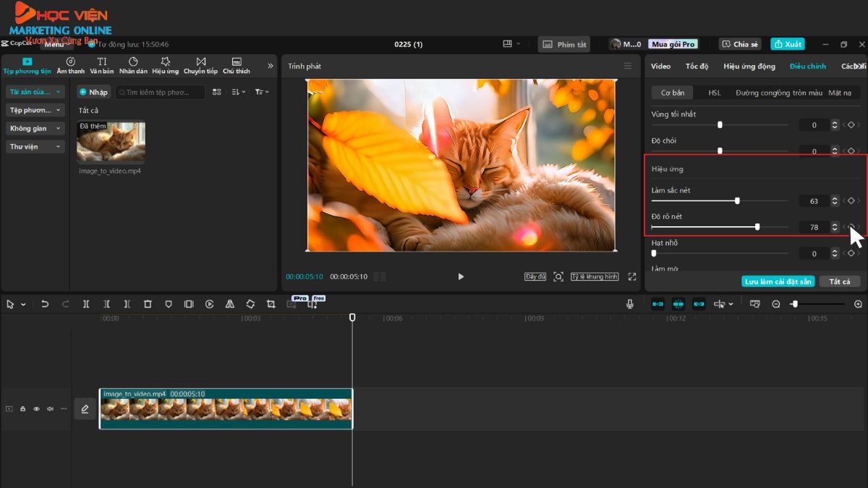Click Lưu làm cài đặt sẵn button
The image size is (868, 488).
click(778, 281)
